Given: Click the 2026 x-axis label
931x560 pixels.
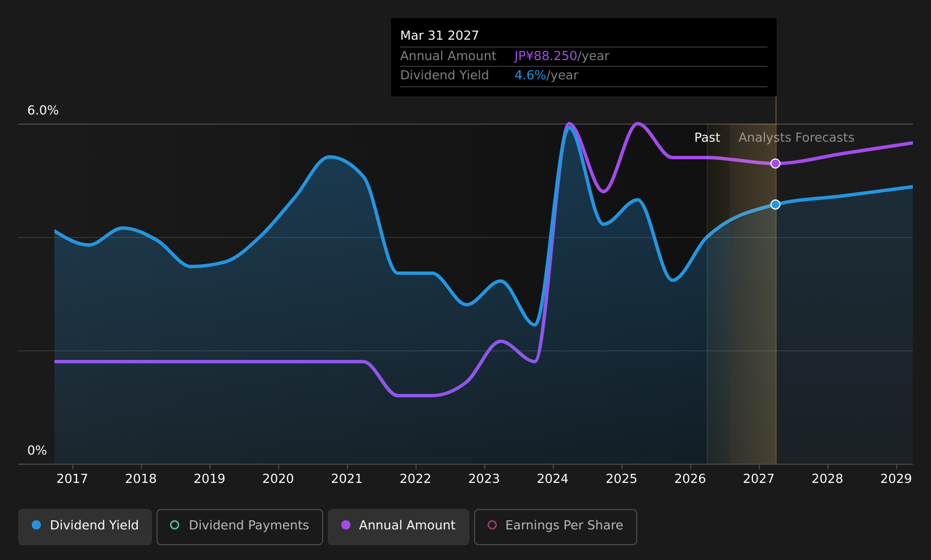Looking at the screenshot, I should pos(690,479).
